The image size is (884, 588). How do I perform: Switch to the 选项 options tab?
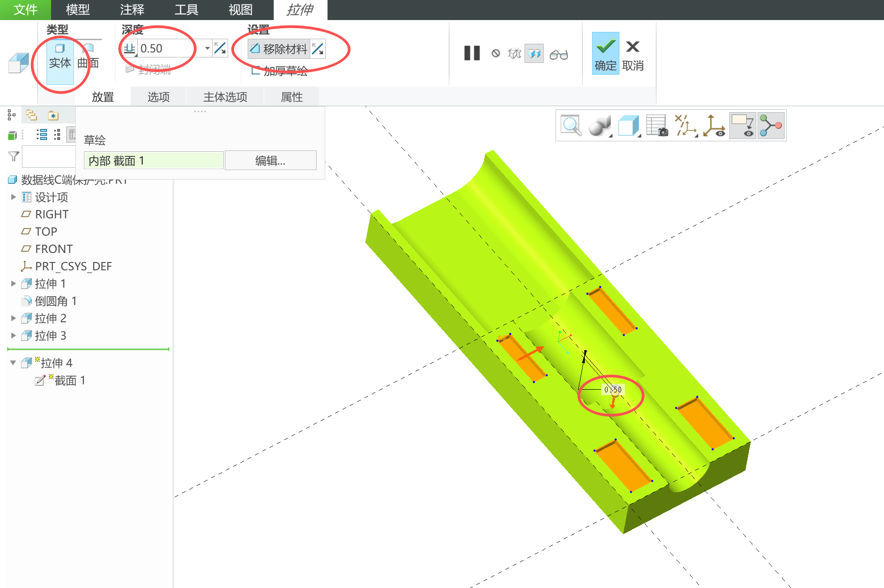pos(158,97)
